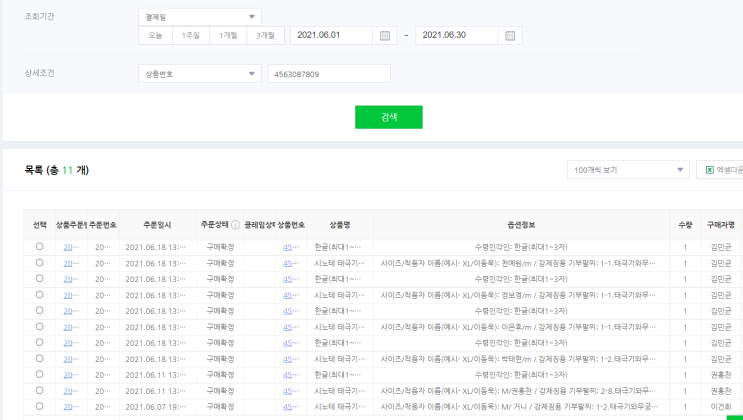Select radio for the 이은후/m order row
743x420 pixels.
[39, 327]
